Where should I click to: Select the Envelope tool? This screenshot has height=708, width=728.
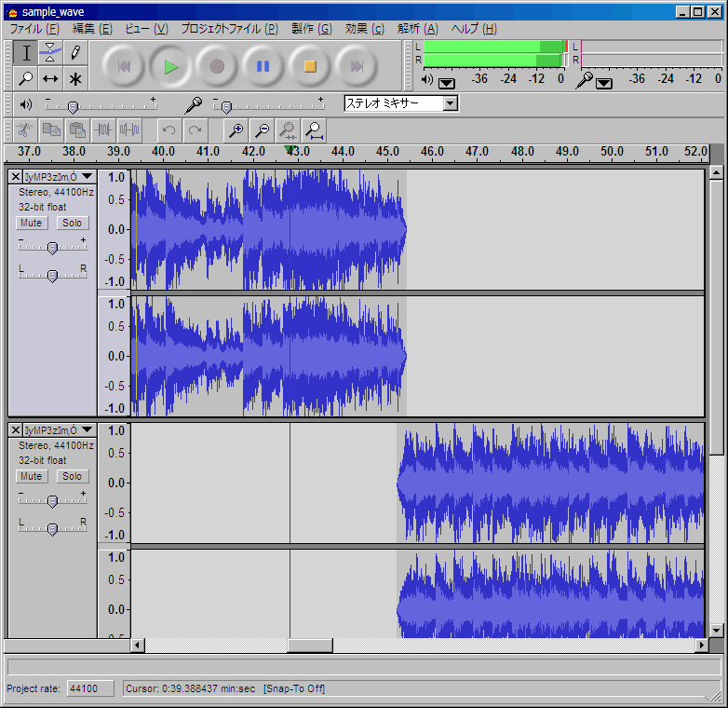[x=50, y=52]
